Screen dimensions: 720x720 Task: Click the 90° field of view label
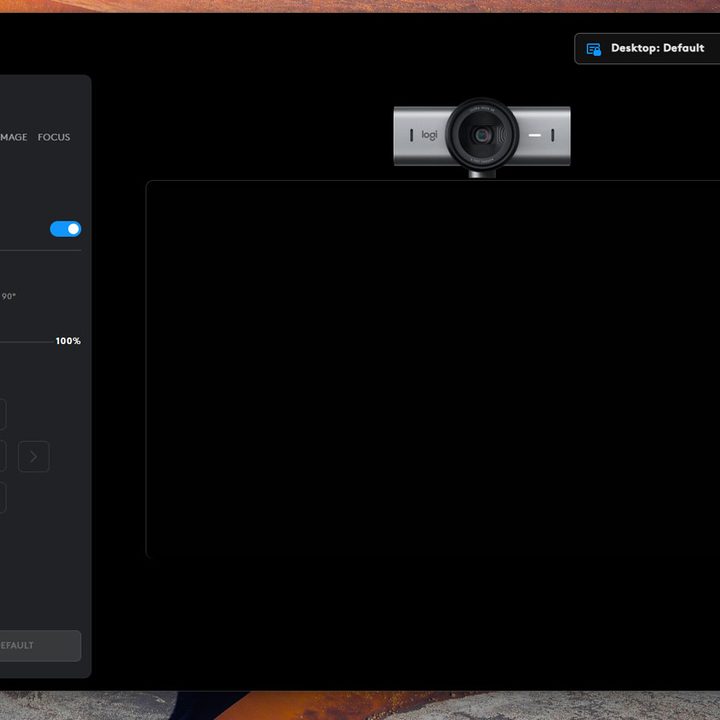pos(9,296)
